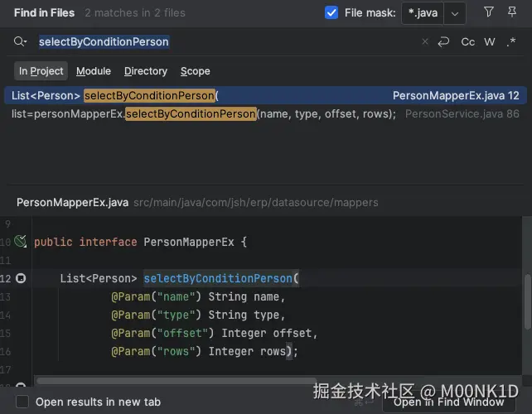Click the PersonMapperEx interface declaration
Viewport: 532px width, 414px height.
(x=141, y=242)
